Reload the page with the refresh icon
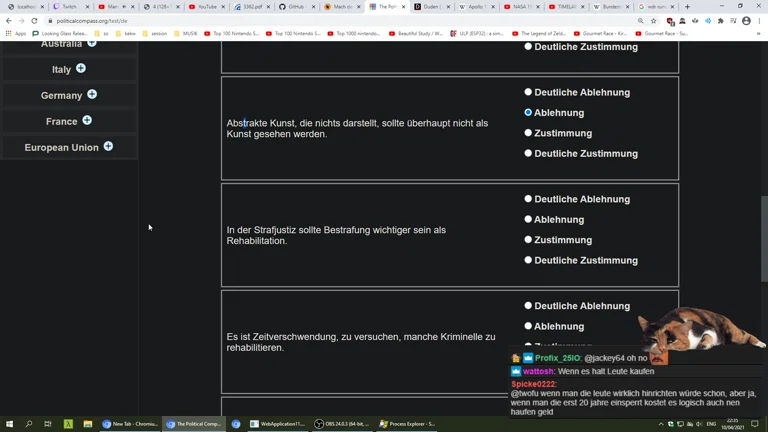Viewport: 768px width, 432px height. [34, 20]
